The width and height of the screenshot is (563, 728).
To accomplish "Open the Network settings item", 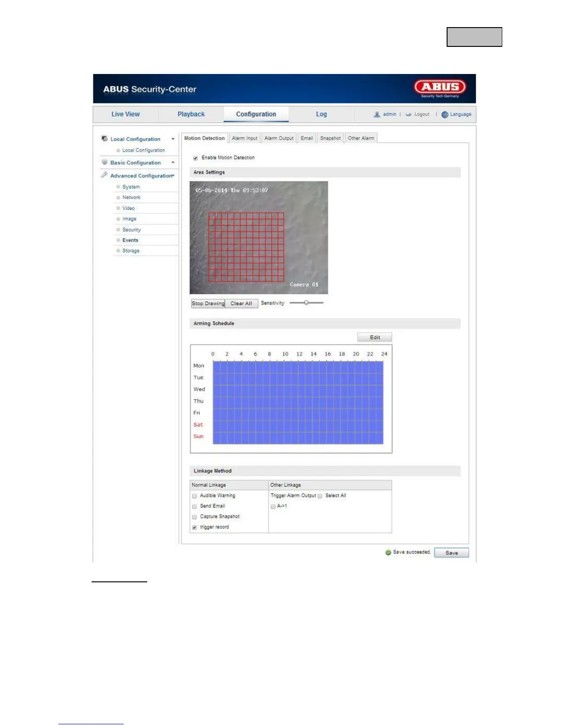I will tap(132, 198).
